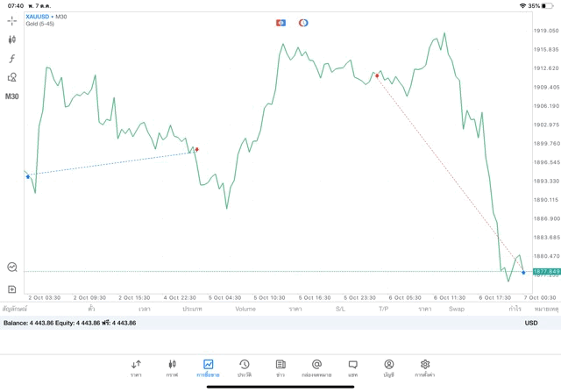This screenshot has height=392, width=561.
Task: Open the M30 timeframe selector
Action: [12, 96]
